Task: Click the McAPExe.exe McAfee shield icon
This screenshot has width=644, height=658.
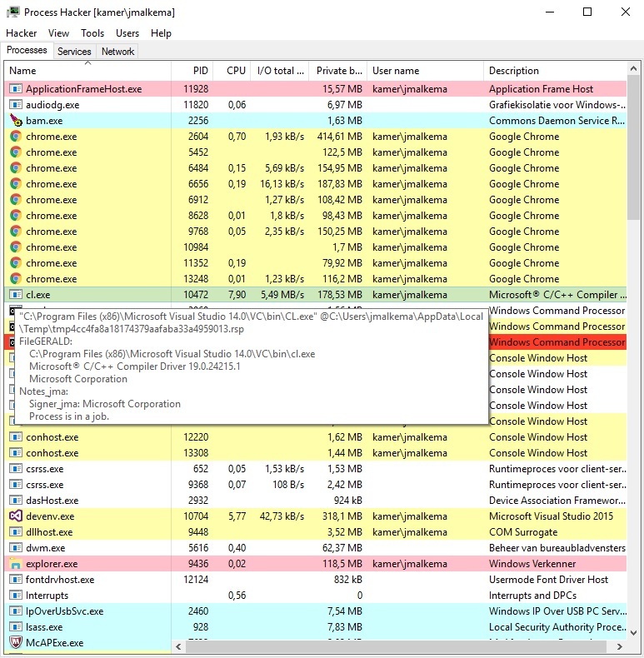Action: click(16, 642)
